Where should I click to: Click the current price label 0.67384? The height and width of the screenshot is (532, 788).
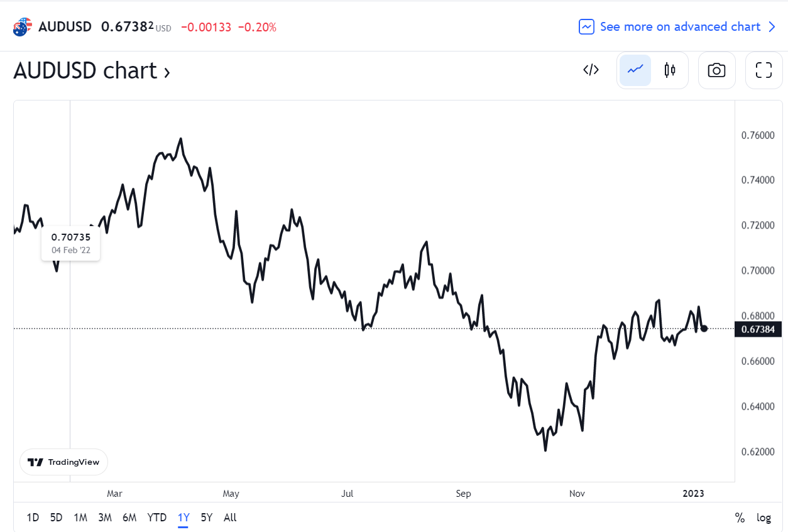point(758,329)
